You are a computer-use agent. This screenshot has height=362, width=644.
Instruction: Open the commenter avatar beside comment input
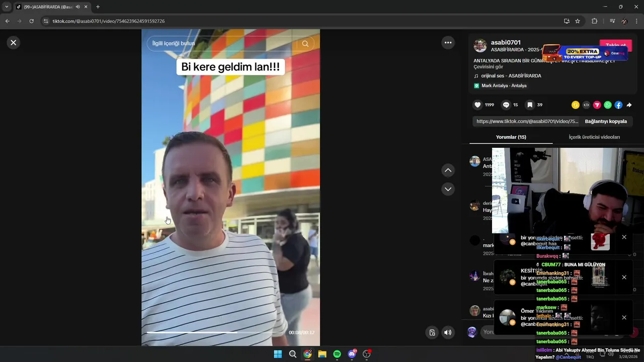(472, 332)
